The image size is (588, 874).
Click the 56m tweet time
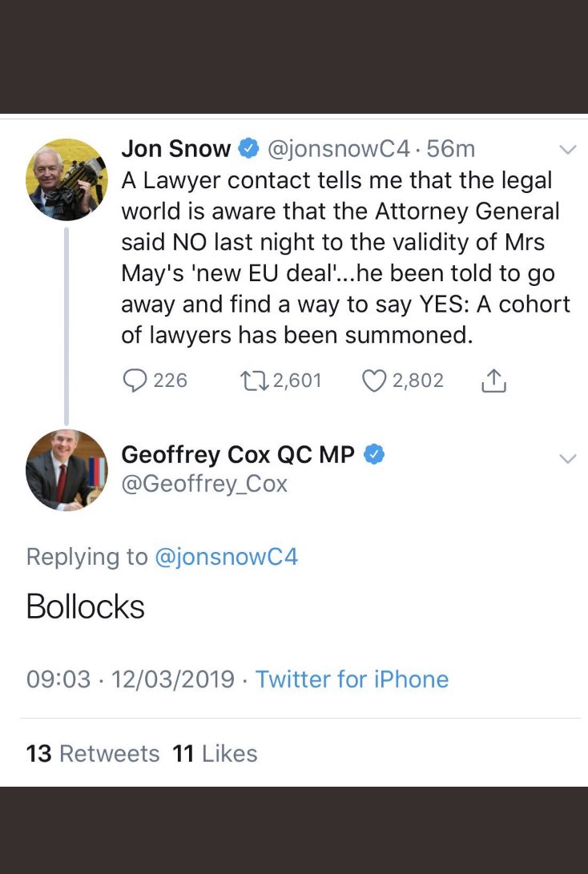451,149
